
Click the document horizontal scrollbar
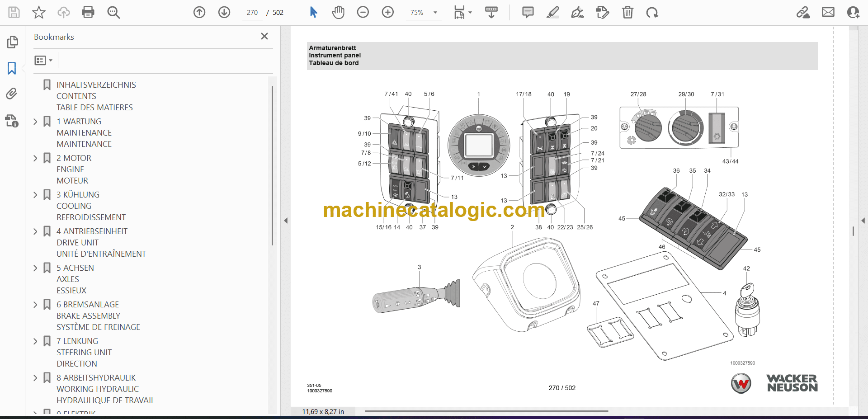tap(486, 411)
